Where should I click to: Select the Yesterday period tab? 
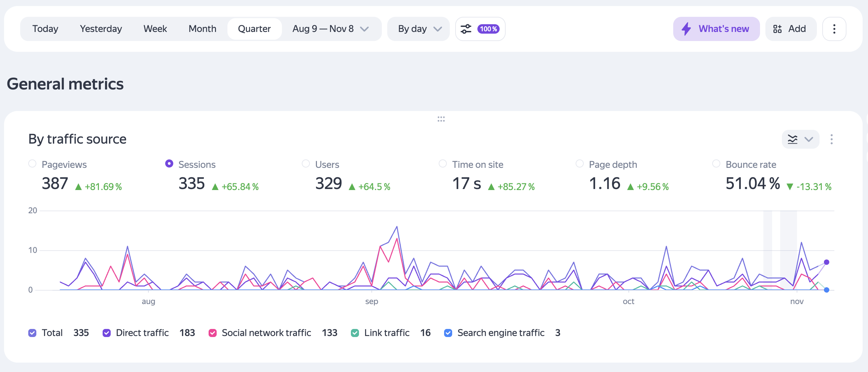point(101,29)
